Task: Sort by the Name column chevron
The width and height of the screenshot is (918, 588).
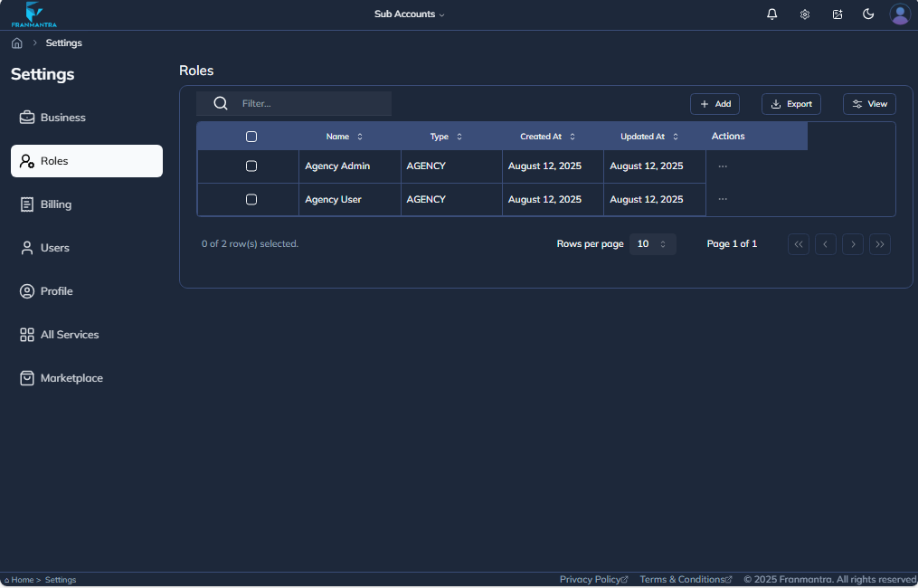Action: coord(359,136)
